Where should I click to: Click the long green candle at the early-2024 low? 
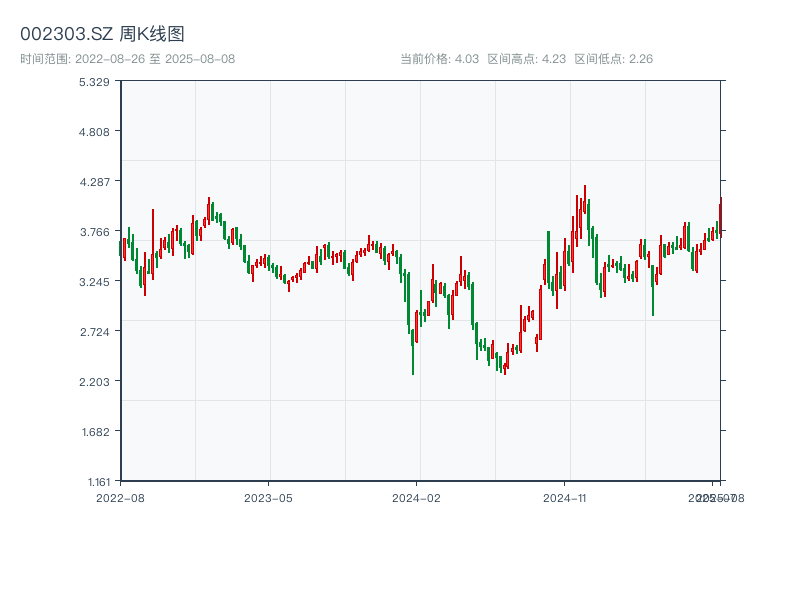[413, 350]
